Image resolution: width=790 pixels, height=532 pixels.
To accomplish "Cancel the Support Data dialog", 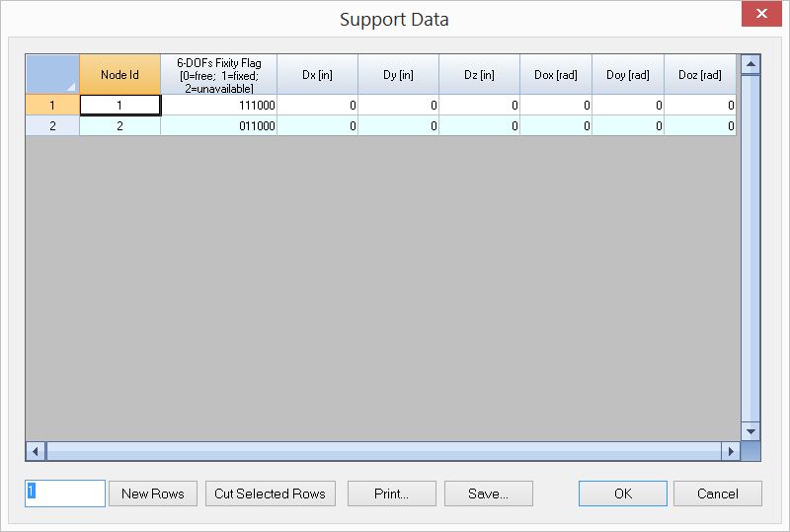I will point(717,494).
